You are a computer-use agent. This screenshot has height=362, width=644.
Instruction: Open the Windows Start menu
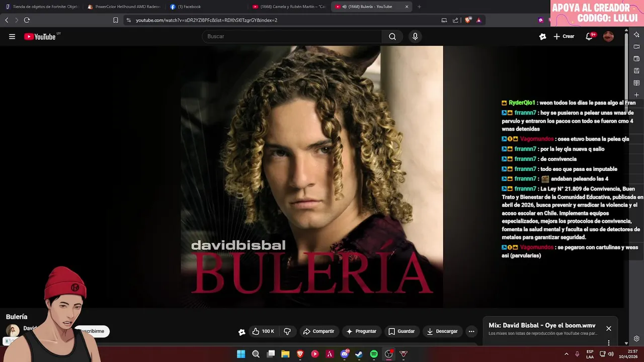pos(241,354)
